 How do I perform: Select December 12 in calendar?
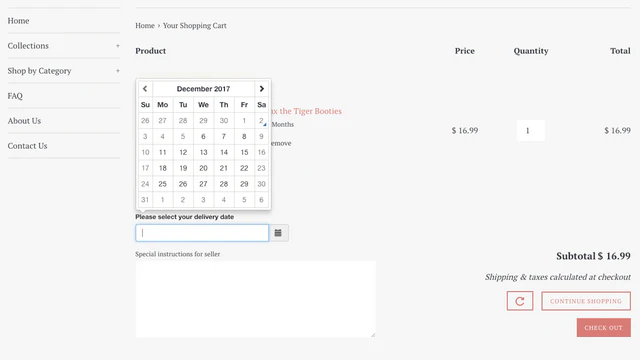[183, 152]
